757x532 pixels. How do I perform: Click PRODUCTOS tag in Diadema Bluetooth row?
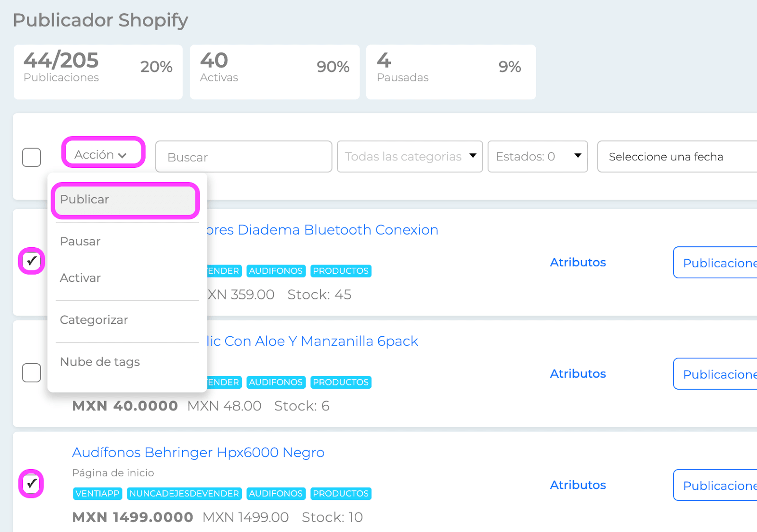pyautogui.click(x=341, y=271)
